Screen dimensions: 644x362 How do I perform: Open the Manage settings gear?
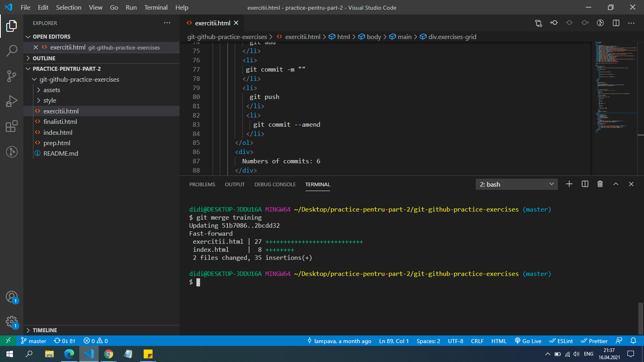(12, 322)
